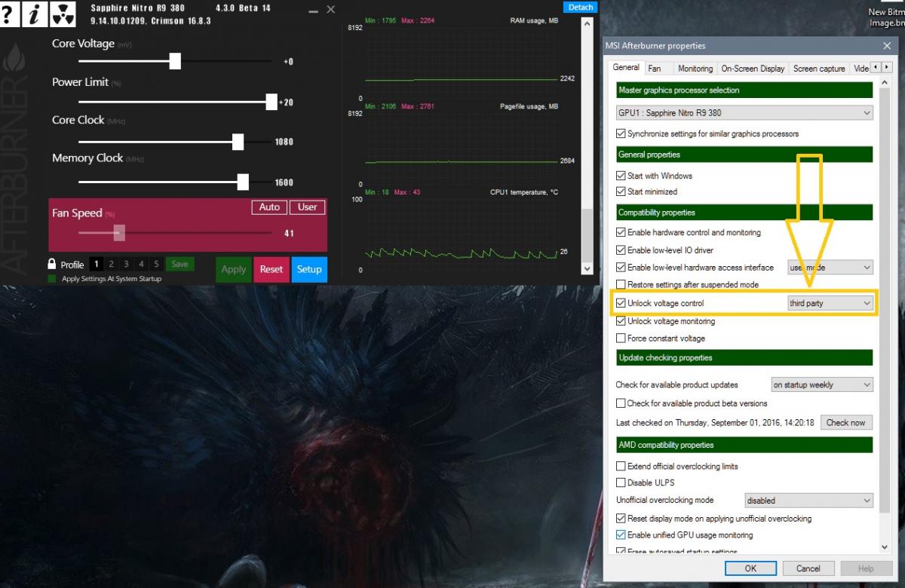Open the Afterburner help question mark icon

pos(9,14)
